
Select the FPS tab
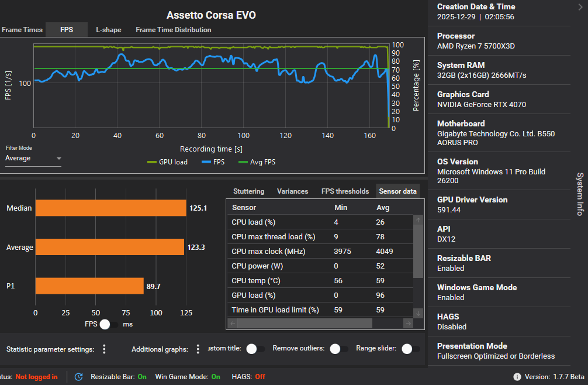click(67, 30)
